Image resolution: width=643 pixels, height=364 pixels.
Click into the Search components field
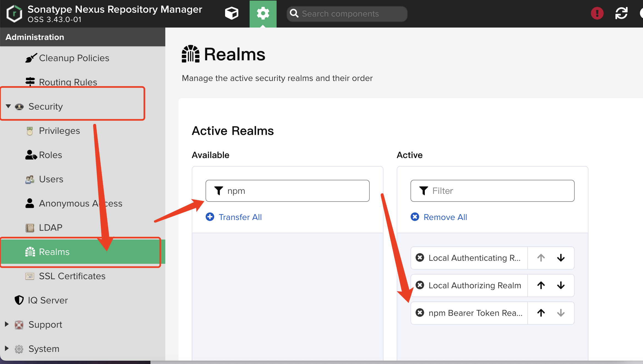[347, 13]
